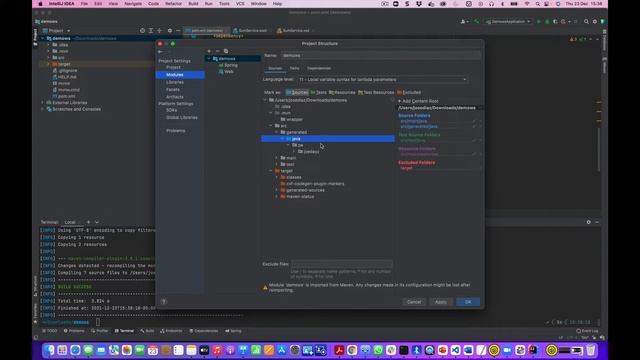Click the Cancel button
The height and width of the screenshot is (360, 640).
414,302
